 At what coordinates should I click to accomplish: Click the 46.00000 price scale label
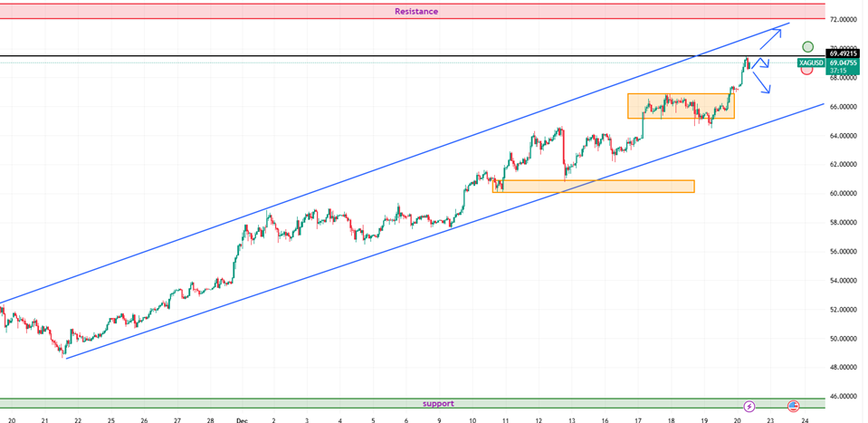coord(844,397)
